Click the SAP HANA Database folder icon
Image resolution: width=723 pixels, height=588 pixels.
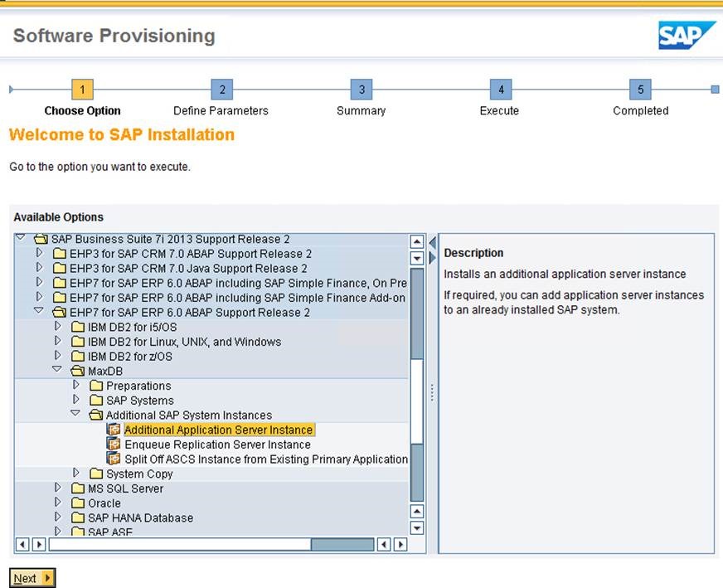click(x=78, y=518)
